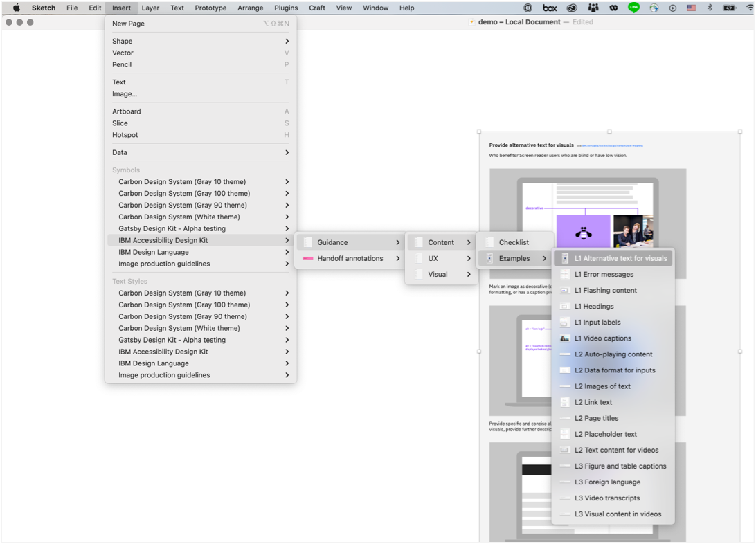The height and width of the screenshot is (544, 756).
Task: Expand Symbols Carbon Design System (Gray 10 theme)
Action: coord(201,181)
